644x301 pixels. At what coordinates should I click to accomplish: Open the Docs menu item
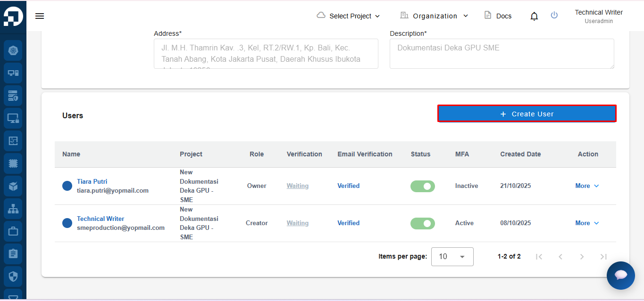click(x=498, y=16)
